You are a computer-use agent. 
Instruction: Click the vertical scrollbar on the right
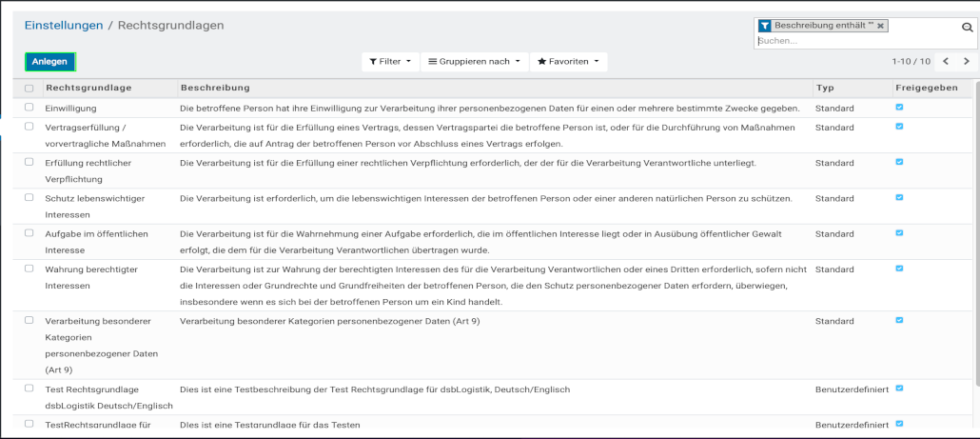(975, 238)
